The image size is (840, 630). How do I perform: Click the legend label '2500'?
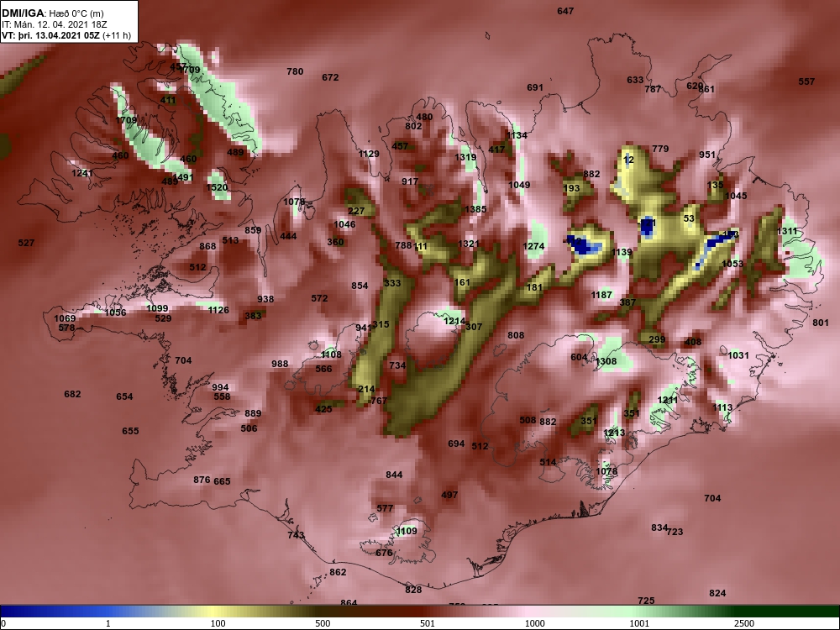click(x=744, y=623)
